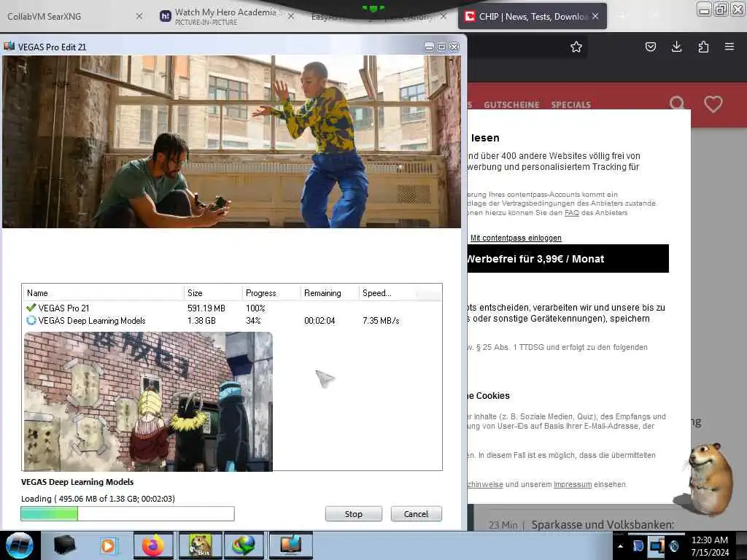Close the CollabVM SearXNG tab
The width and height of the screenshot is (747, 560).
click(139, 16)
